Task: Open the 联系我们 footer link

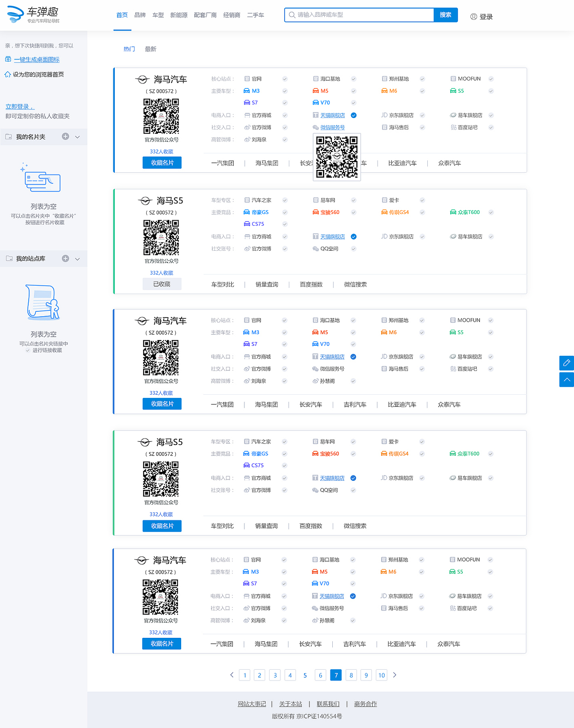Action: coord(328,704)
